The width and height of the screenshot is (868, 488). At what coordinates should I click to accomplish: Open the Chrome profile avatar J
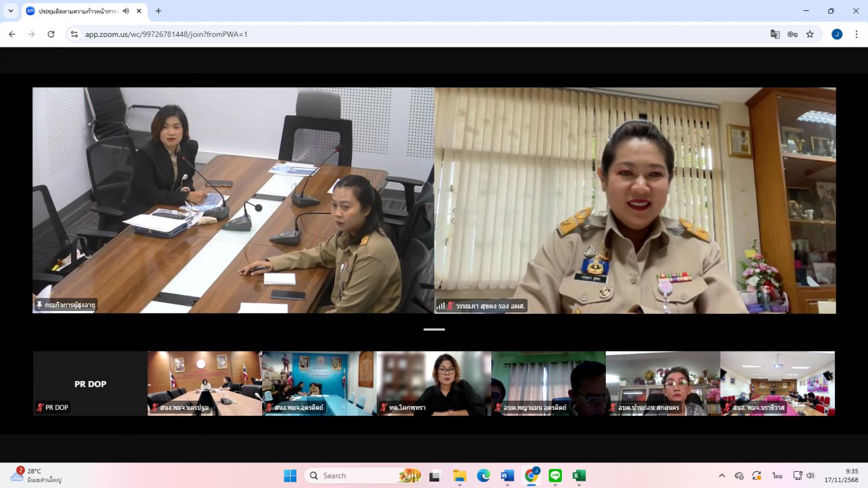click(837, 34)
